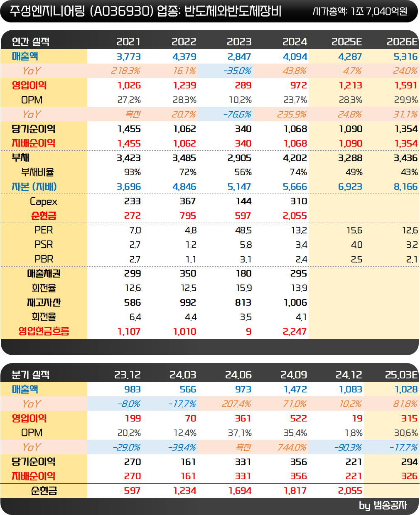Image resolution: width=420 pixels, height=515 pixels.
Task: Click the YoY value -35.0%
Action: (237, 71)
